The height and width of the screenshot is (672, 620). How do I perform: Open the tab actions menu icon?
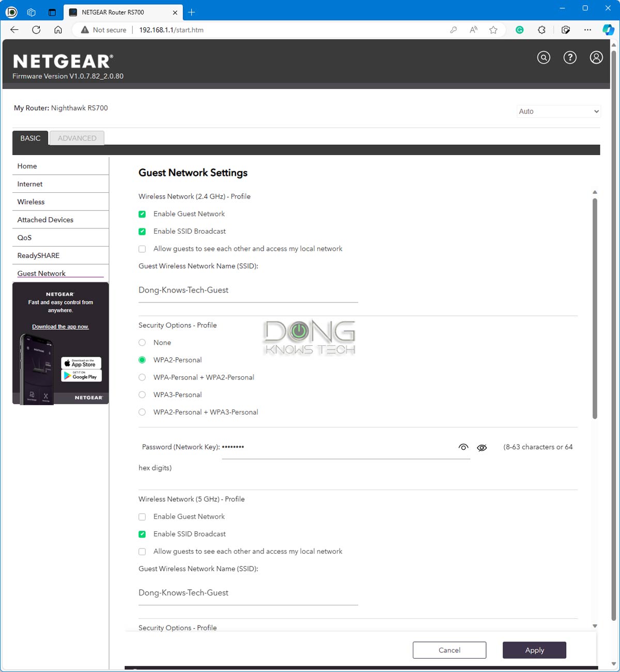pyautogui.click(x=52, y=12)
